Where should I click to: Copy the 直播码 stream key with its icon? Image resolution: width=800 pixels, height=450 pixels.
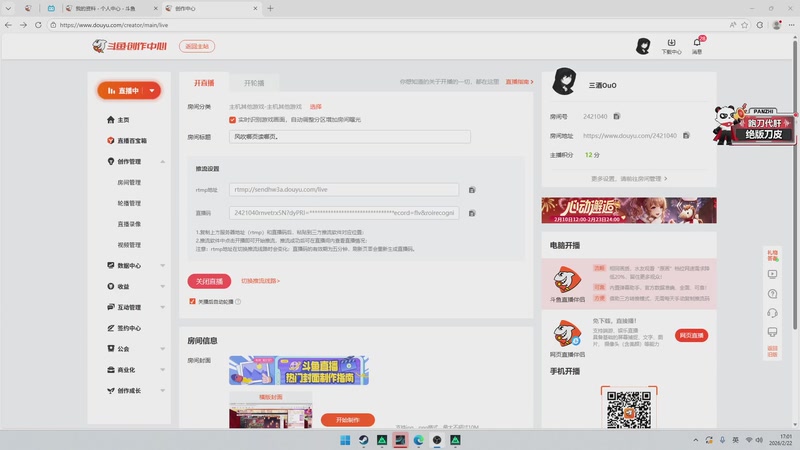tap(472, 213)
